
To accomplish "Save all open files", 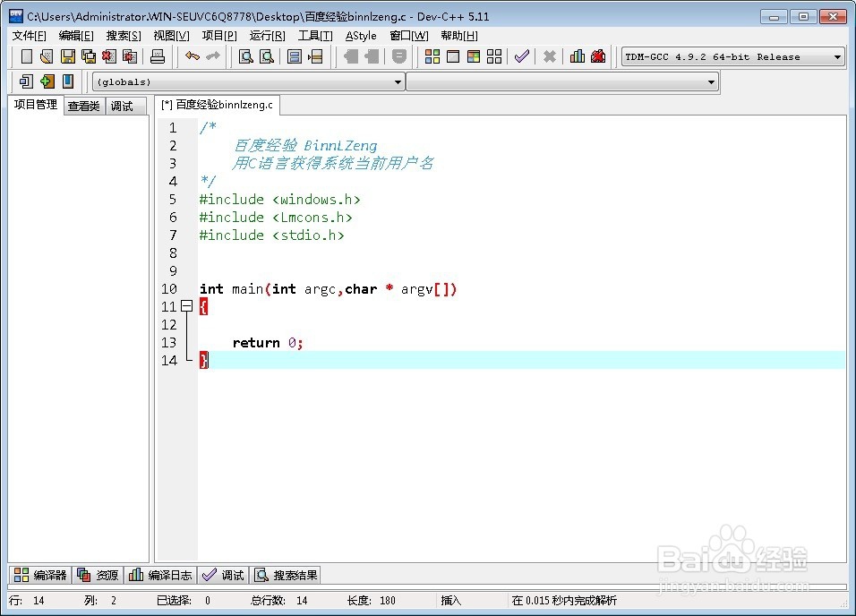I will [89, 56].
